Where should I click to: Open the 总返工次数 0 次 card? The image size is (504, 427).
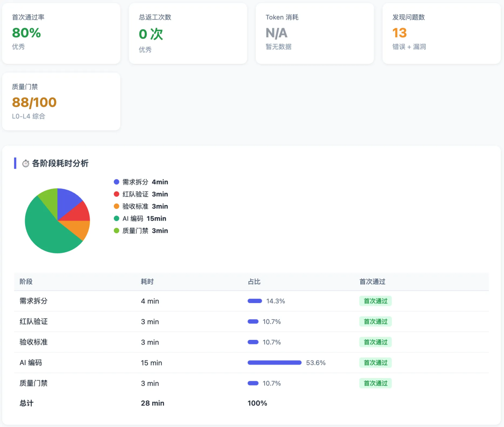pos(188,34)
